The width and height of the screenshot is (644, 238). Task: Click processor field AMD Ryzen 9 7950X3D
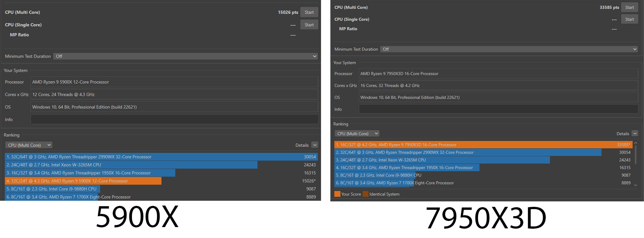(498, 74)
